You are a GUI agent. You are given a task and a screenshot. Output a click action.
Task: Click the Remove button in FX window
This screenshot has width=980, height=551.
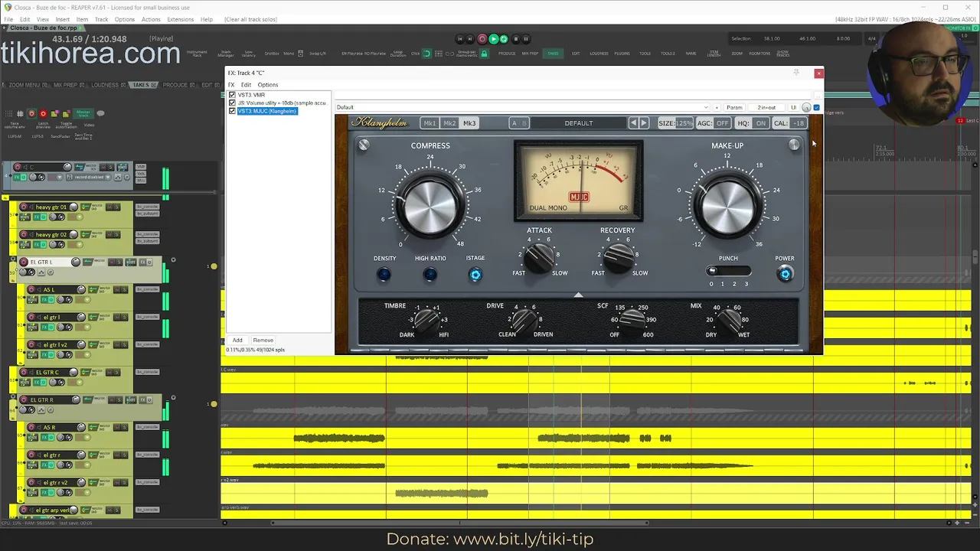263,341
